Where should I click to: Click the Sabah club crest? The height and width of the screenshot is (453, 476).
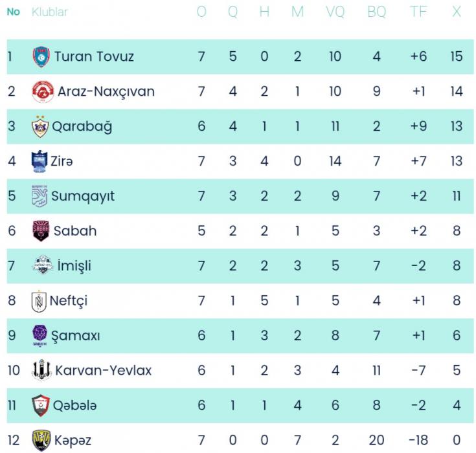point(41,231)
